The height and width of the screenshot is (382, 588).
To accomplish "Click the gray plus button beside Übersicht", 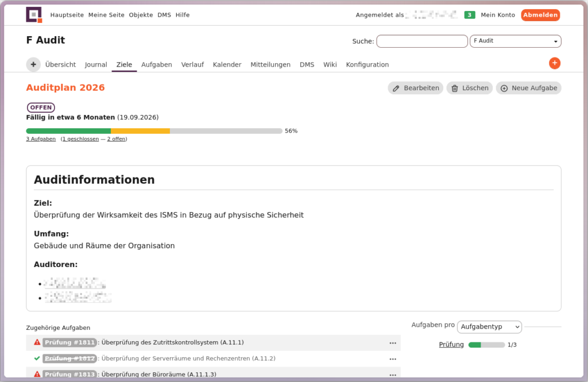I will click(x=33, y=64).
